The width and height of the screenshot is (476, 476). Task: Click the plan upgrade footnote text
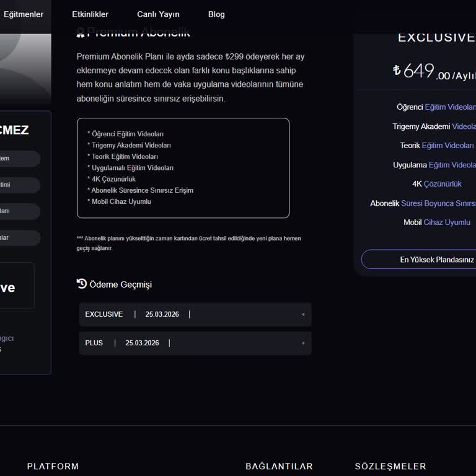(x=189, y=243)
